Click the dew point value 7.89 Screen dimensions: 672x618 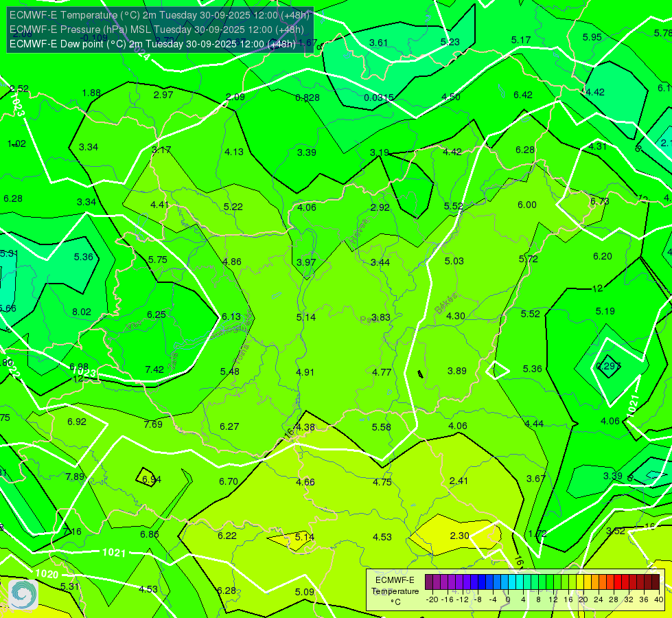[x=75, y=477]
